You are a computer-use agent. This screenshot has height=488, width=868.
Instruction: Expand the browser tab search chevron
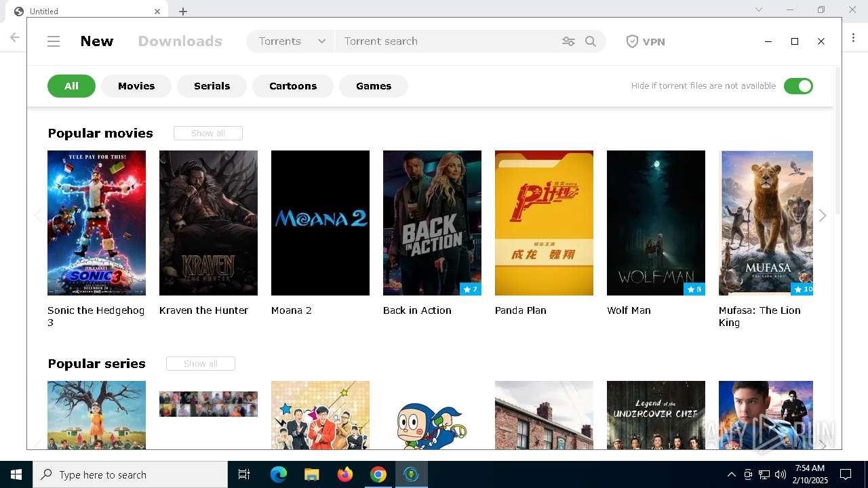759,9
